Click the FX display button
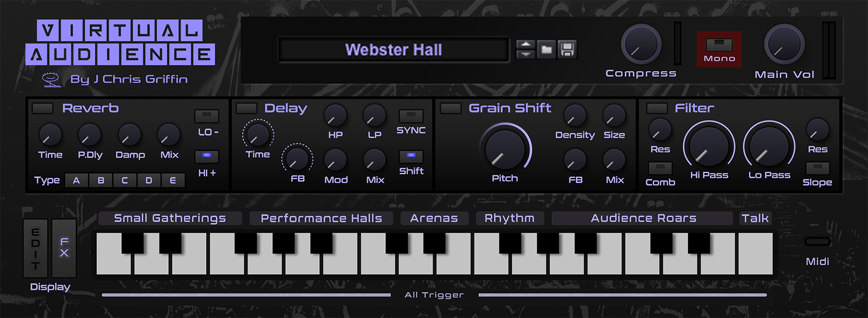This screenshot has width=868, height=318. click(64, 248)
